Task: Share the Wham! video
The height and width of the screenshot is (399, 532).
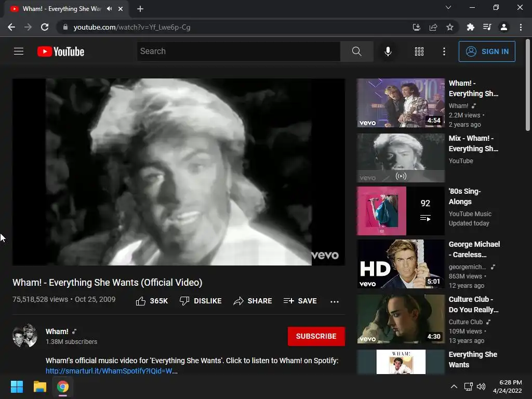Action: point(253,301)
